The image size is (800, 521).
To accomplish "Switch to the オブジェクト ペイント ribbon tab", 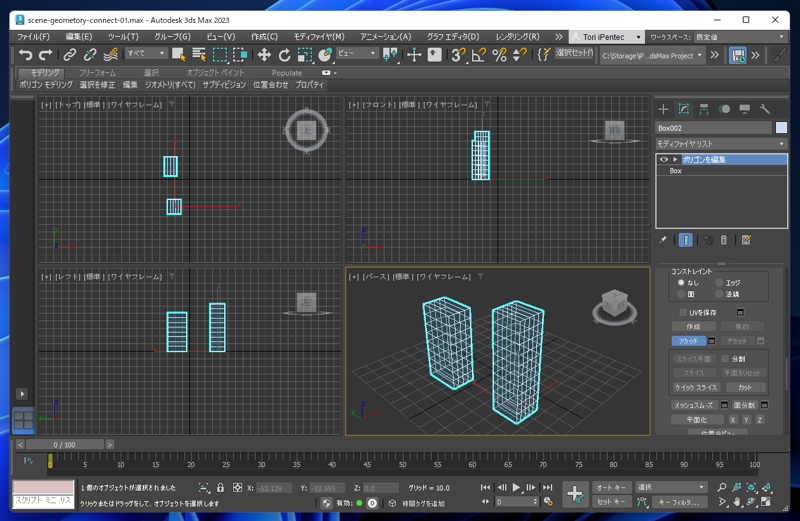I will (215, 72).
